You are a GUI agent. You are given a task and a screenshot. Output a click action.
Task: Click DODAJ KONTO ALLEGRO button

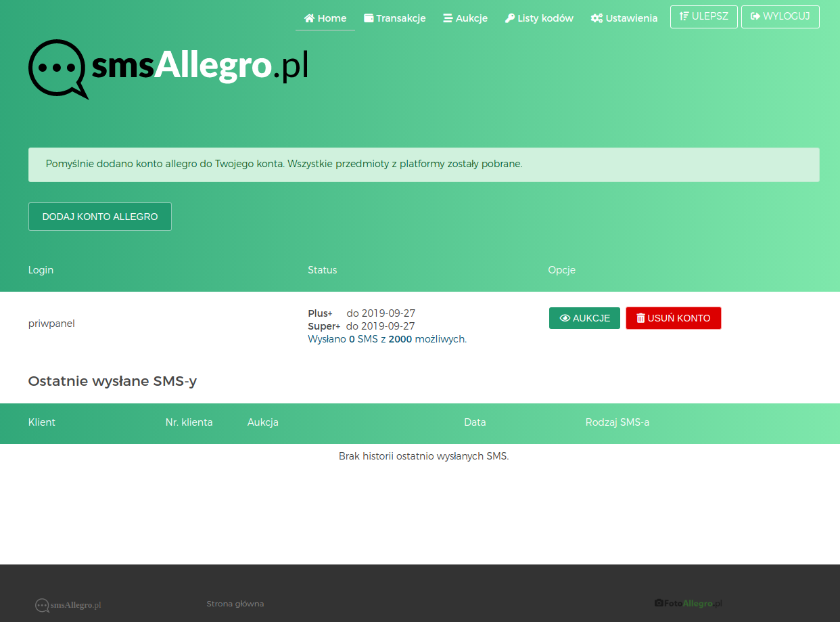click(x=100, y=217)
